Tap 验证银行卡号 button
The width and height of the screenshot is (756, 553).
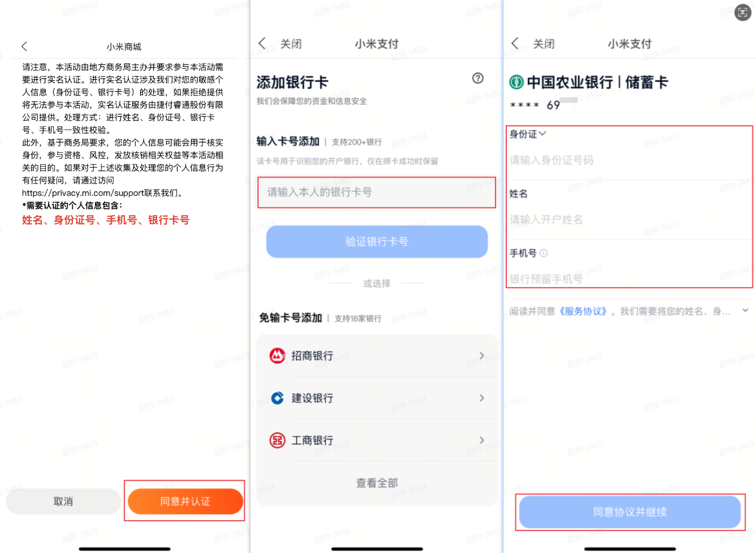coord(377,242)
